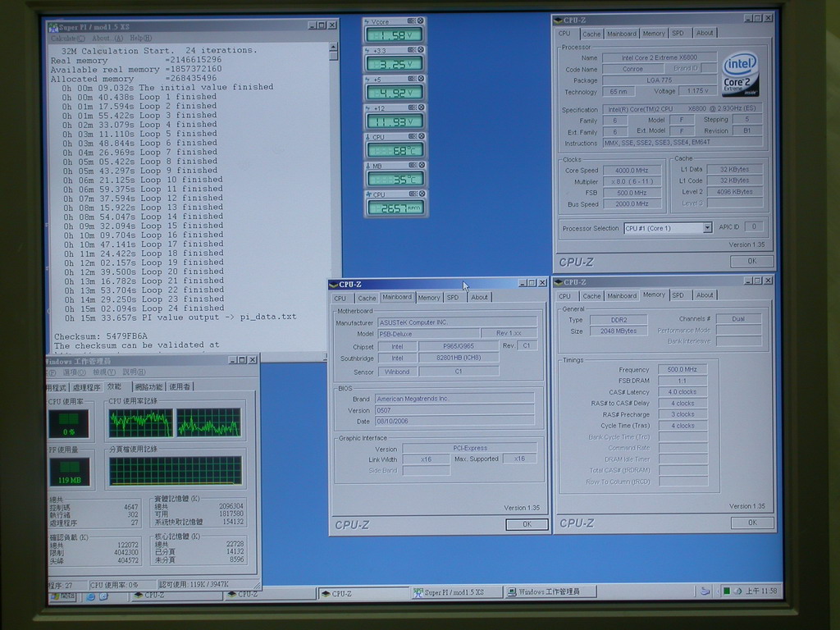This screenshot has height=630, width=840.
Task: Click the thermometer icon on the MB widget
Action: (368, 166)
